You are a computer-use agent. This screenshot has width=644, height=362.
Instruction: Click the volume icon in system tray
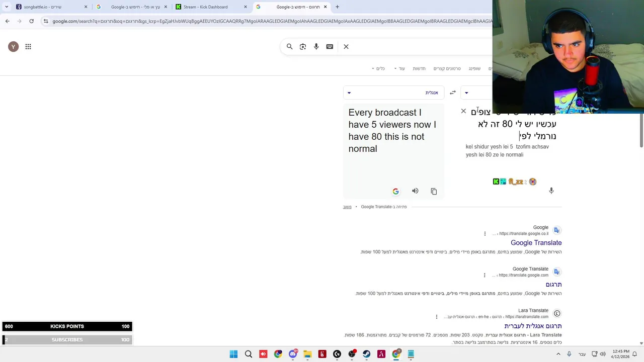click(603, 354)
